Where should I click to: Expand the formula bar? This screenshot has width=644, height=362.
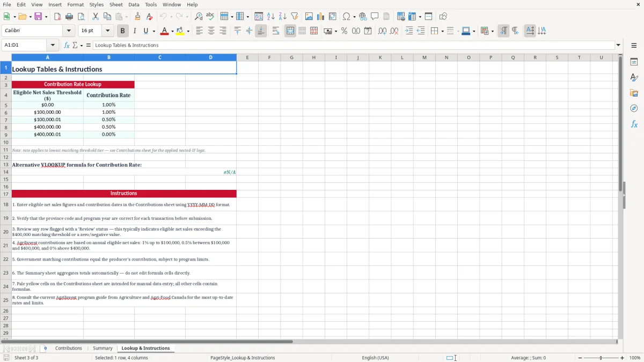tap(618, 45)
